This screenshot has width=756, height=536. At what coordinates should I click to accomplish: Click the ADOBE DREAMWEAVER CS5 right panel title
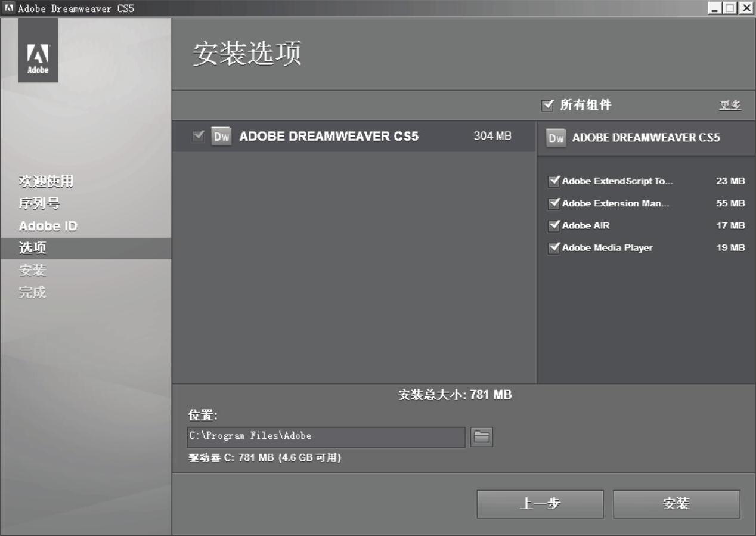[x=646, y=138]
